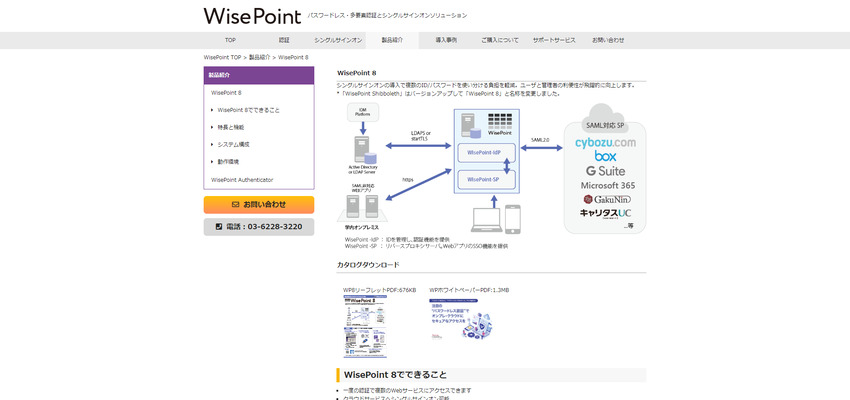The height and width of the screenshot is (400, 850).
Task: Click the LDAPS or startTLS label
Action: pos(421,136)
